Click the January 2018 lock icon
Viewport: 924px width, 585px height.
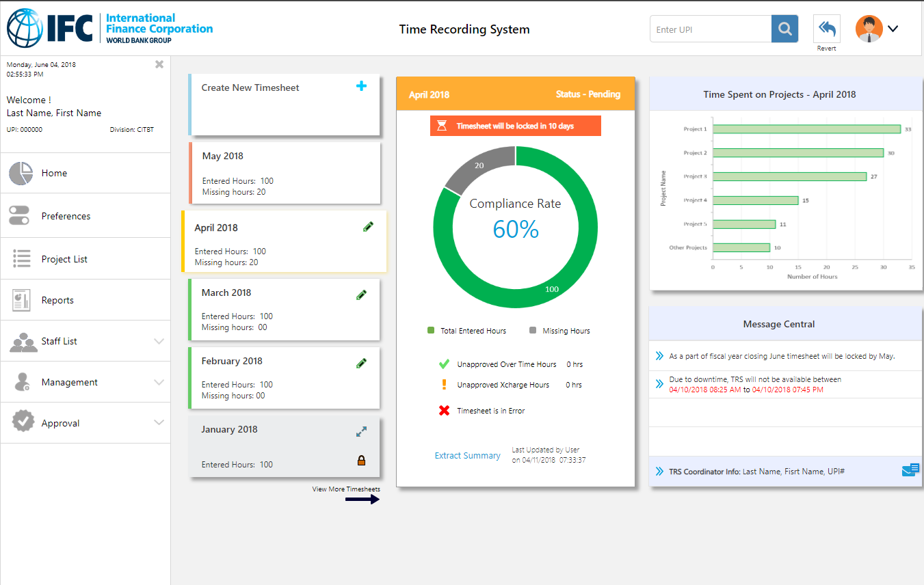(361, 461)
